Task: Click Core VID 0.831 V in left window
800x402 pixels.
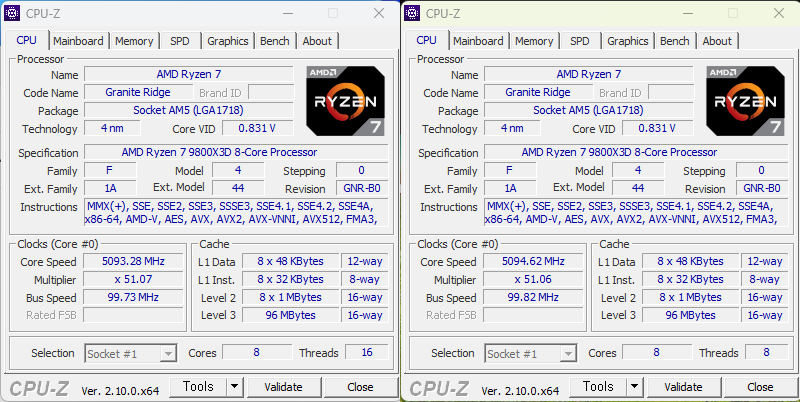Action: point(258,129)
